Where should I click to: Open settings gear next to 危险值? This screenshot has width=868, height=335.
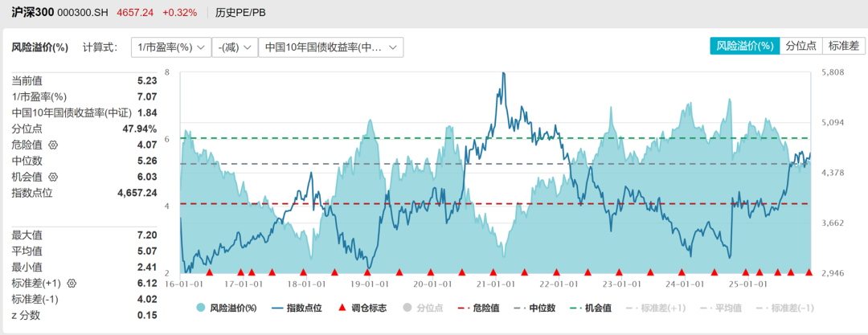click(54, 145)
